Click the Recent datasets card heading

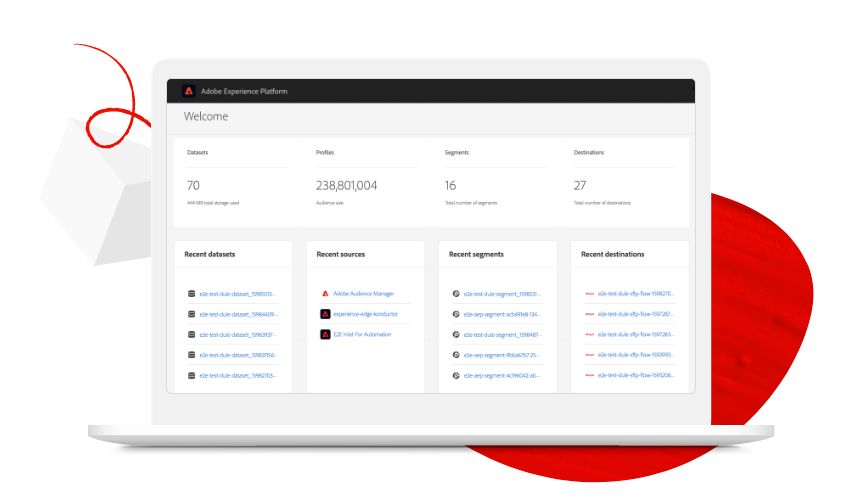[x=210, y=254]
